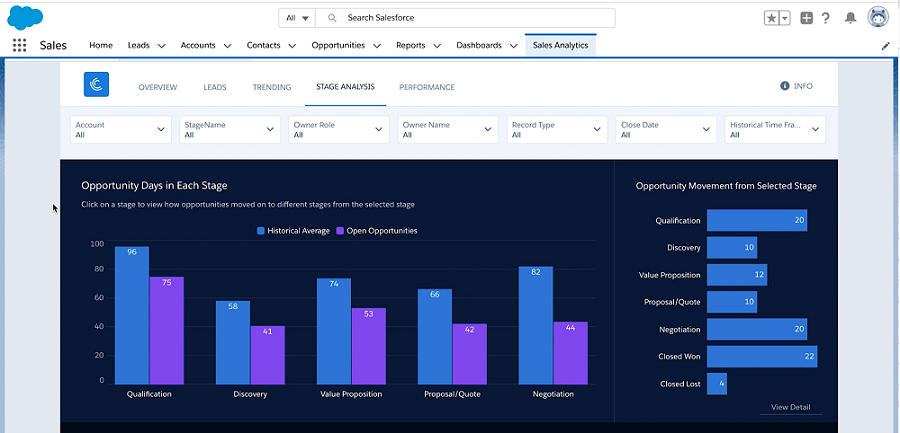
Task: Open the Help question mark icon
Action: (826, 18)
